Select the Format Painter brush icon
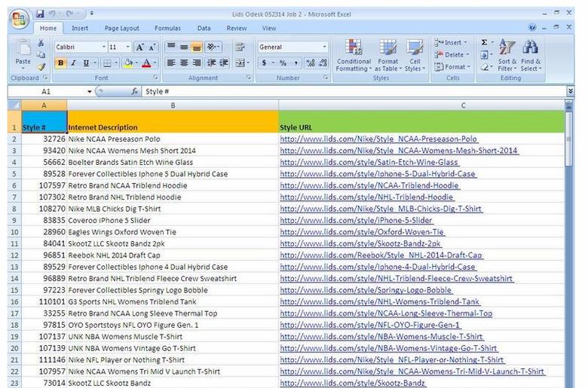This screenshot has height=388, width=588. 41,68
